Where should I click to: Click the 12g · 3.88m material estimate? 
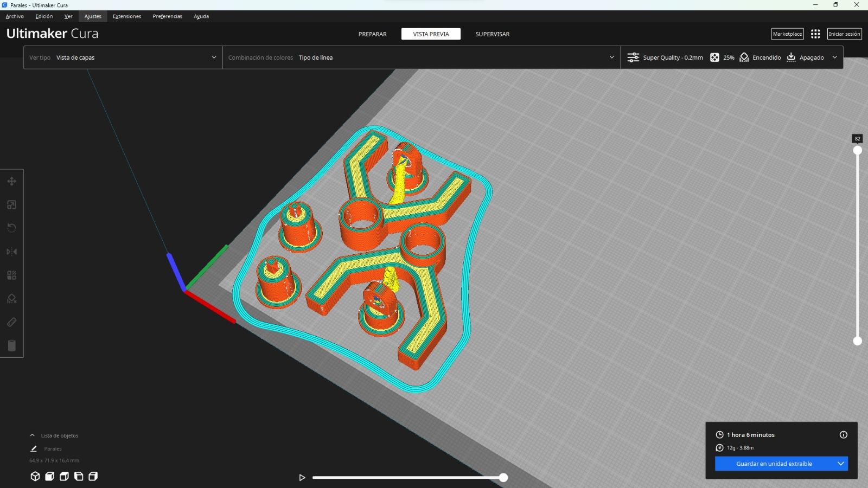click(x=740, y=448)
